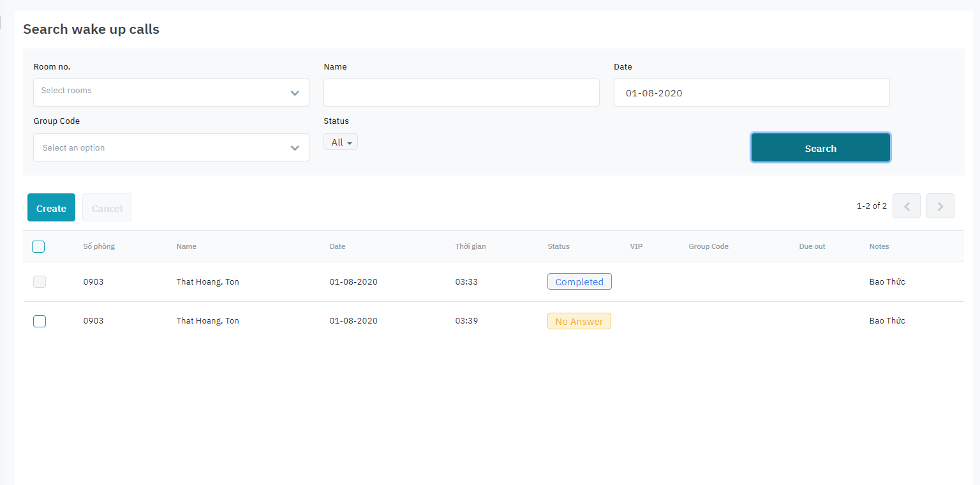The width and height of the screenshot is (980, 485).
Task: Click the Completed status badge
Action: point(579,282)
